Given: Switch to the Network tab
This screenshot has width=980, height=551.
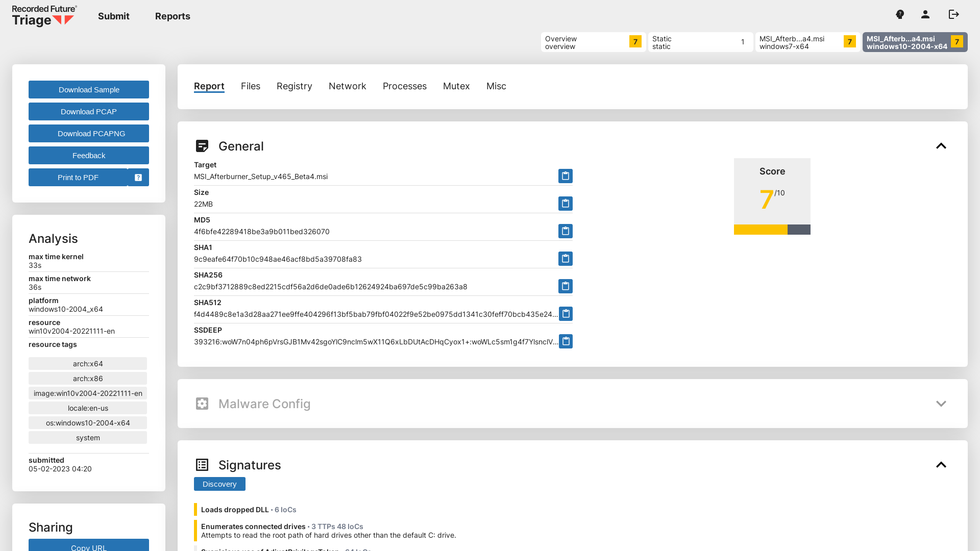Looking at the screenshot, I should click(348, 86).
